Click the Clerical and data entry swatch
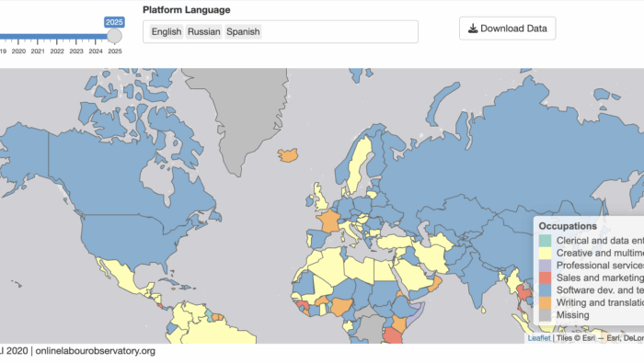 click(545, 241)
